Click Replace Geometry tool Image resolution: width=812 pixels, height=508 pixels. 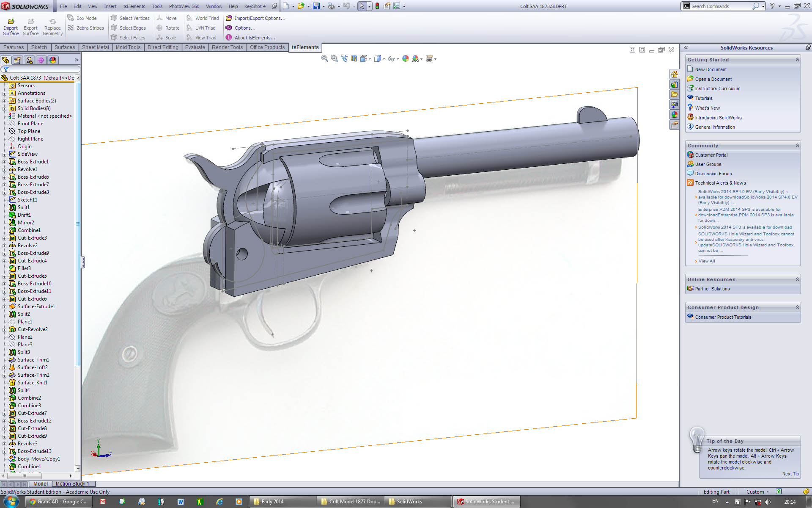[x=52, y=27]
